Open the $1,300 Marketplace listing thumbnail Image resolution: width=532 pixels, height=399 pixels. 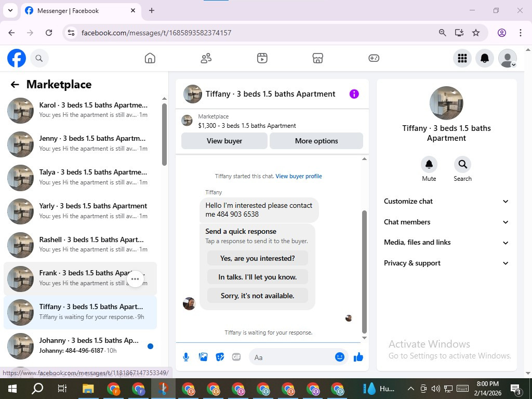click(187, 121)
